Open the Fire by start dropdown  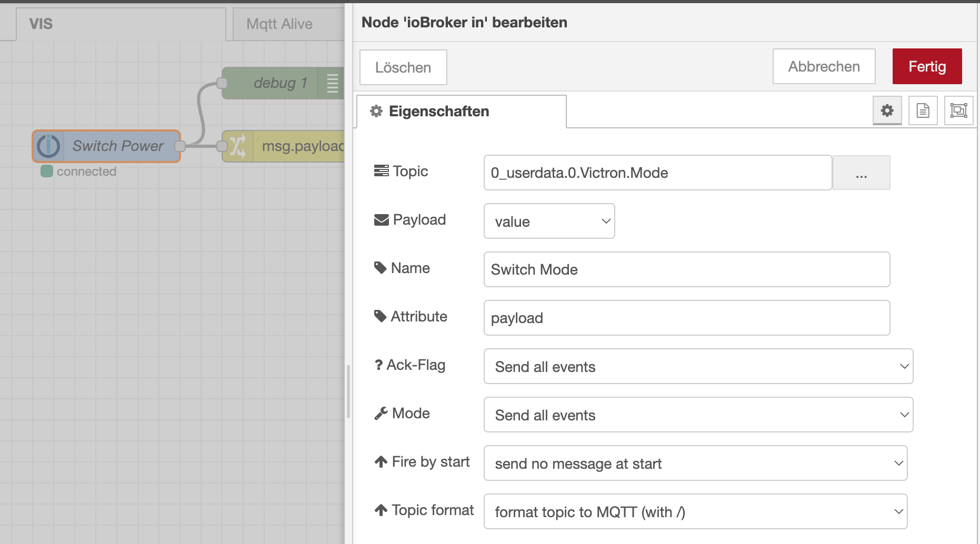[696, 463]
